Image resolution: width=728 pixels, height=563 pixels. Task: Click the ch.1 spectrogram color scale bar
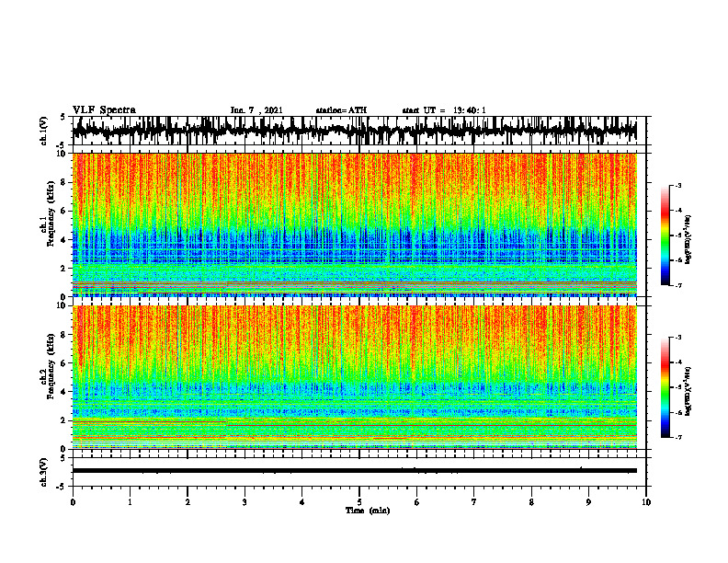click(x=665, y=236)
